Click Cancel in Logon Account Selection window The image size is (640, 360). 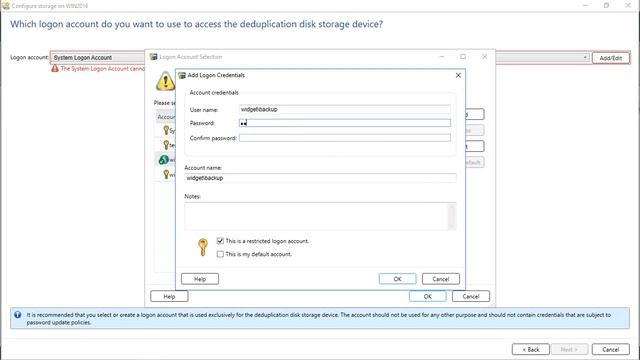pyautogui.click(x=471, y=296)
